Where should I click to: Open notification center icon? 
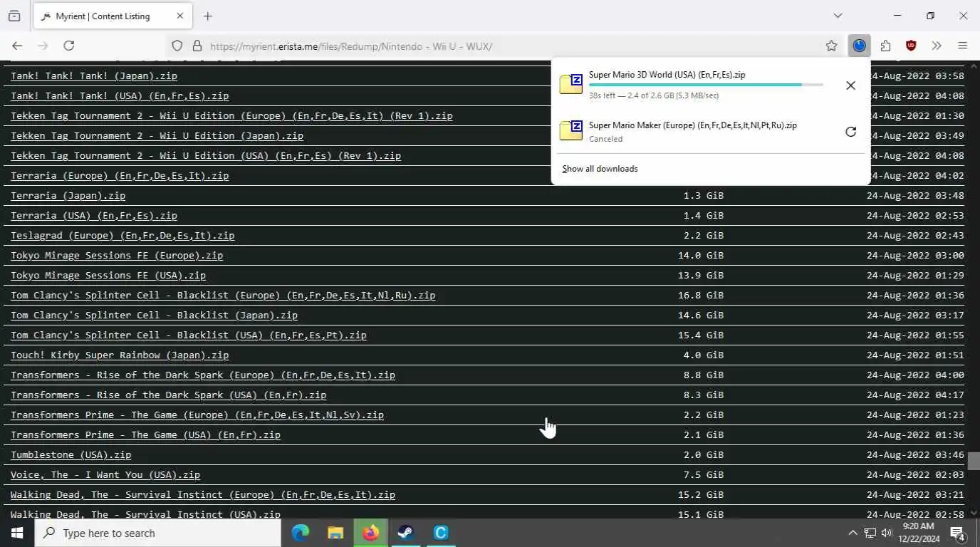(958, 533)
